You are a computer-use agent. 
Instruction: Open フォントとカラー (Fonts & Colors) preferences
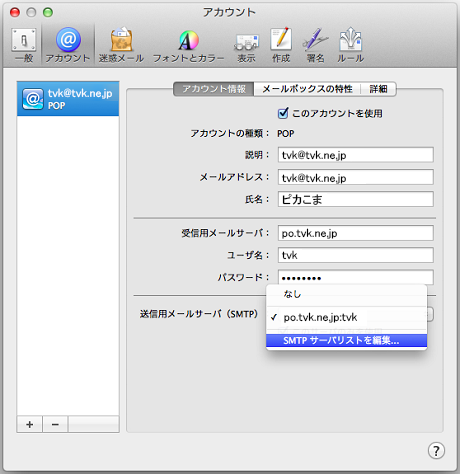tap(188, 46)
